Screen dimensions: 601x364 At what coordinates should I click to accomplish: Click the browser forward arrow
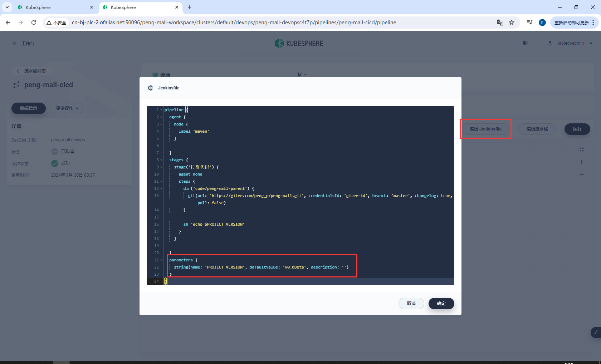[21, 23]
